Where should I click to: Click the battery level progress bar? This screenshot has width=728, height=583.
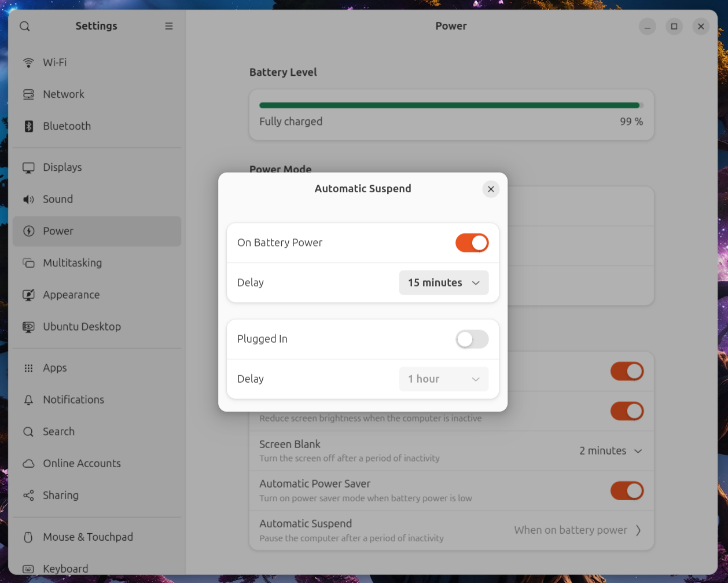click(451, 105)
